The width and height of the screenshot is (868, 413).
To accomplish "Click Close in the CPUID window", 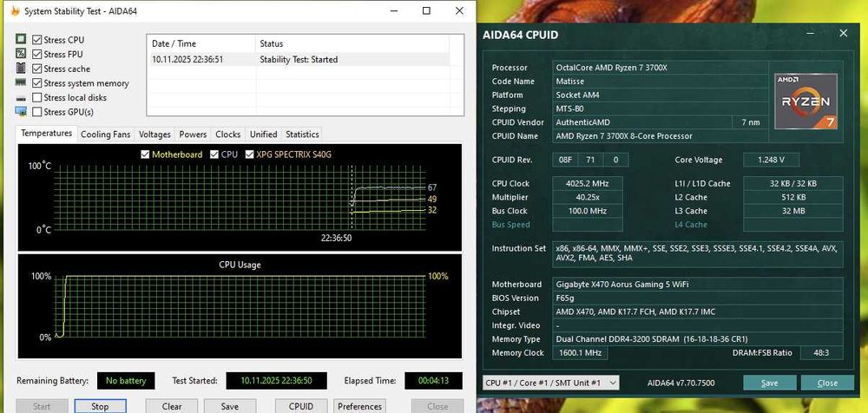I will pyautogui.click(x=827, y=383).
